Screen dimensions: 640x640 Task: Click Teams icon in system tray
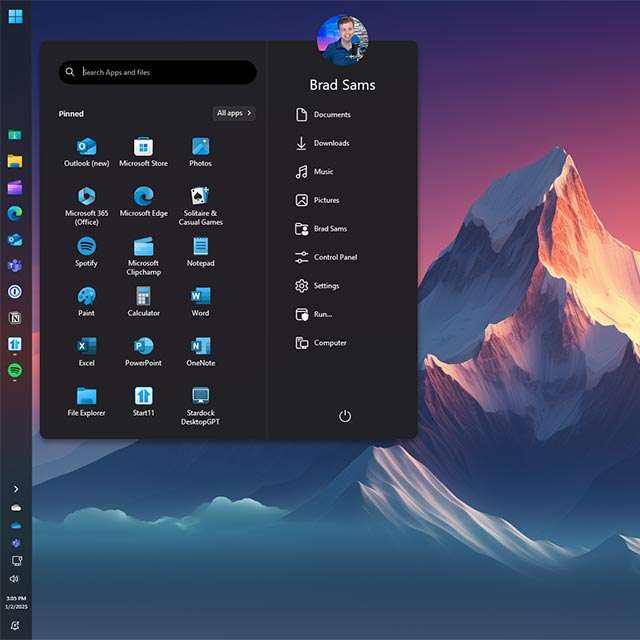[16, 543]
